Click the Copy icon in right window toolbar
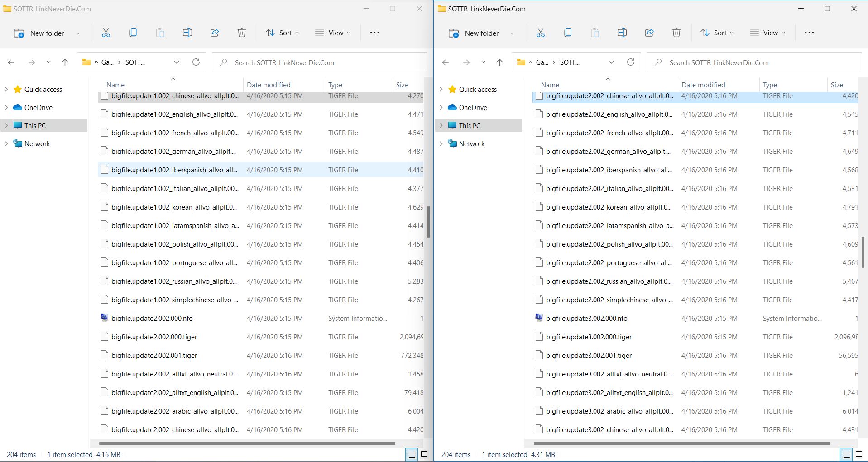The width and height of the screenshot is (868, 462). click(567, 33)
